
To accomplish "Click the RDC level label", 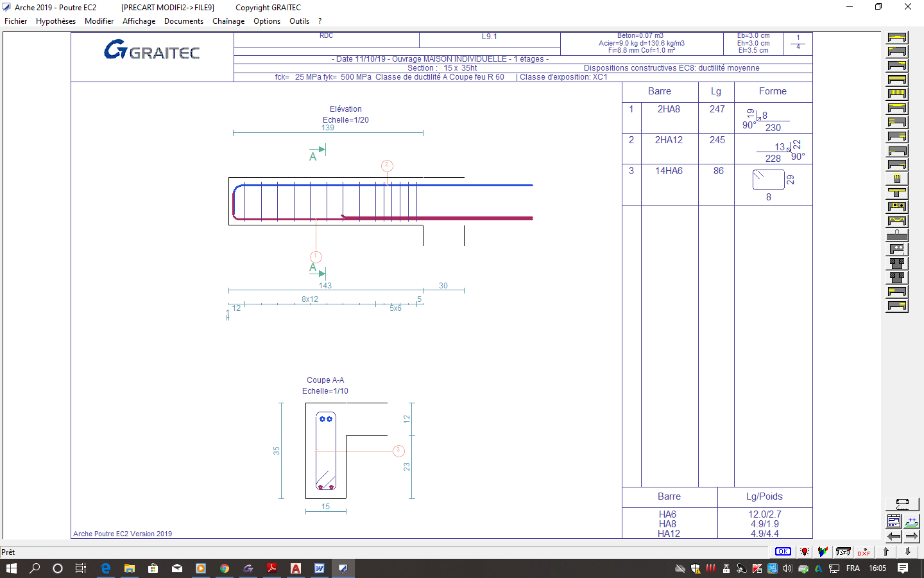I will (326, 36).
